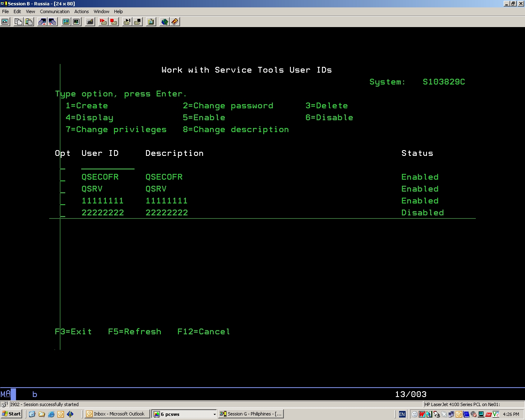Open the Help menu

point(119,11)
